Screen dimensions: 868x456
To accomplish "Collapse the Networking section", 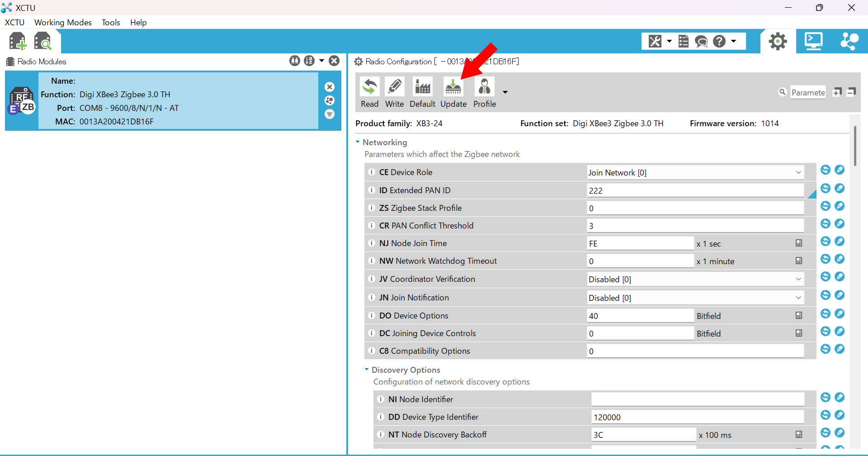I will click(358, 142).
